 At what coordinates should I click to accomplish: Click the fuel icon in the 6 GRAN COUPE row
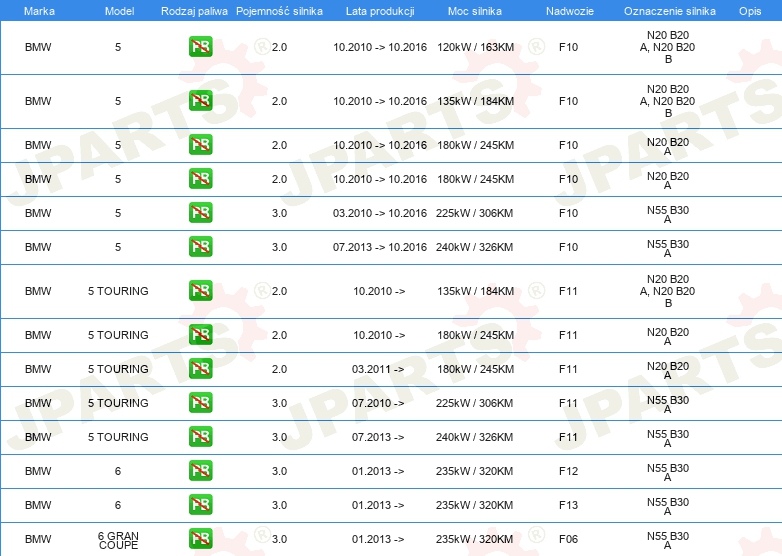coord(200,539)
